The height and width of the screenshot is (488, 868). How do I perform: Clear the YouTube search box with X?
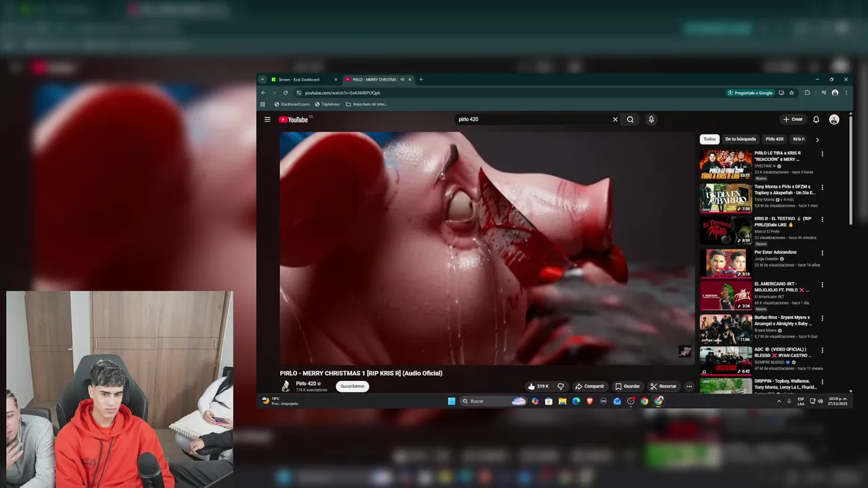coord(615,119)
